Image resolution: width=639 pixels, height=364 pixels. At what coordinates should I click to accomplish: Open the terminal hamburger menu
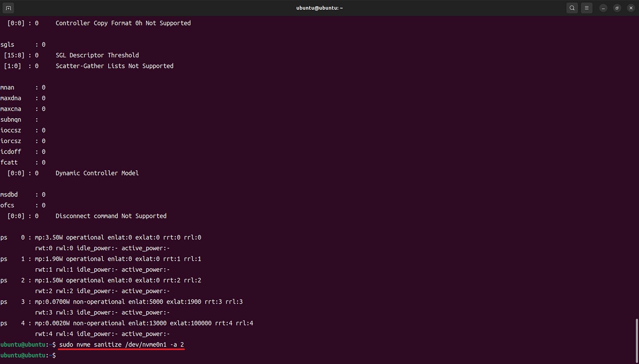click(x=587, y=8)
